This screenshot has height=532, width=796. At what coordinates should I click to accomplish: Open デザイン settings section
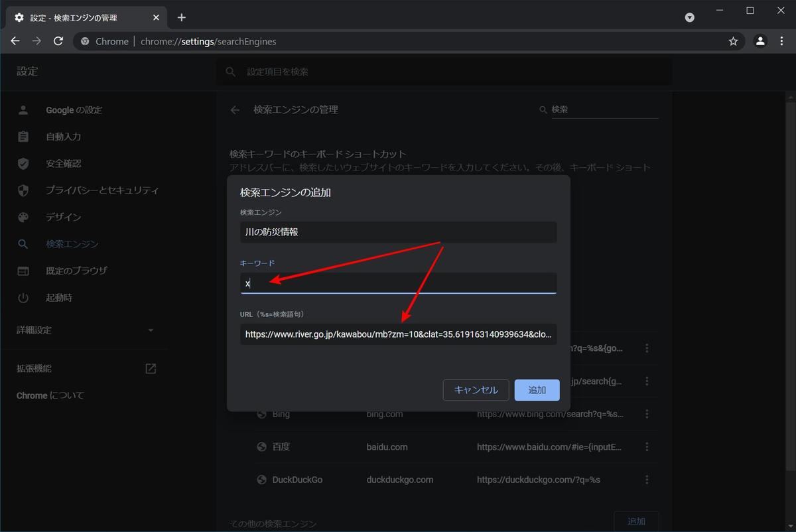click(x=63, y=217)
